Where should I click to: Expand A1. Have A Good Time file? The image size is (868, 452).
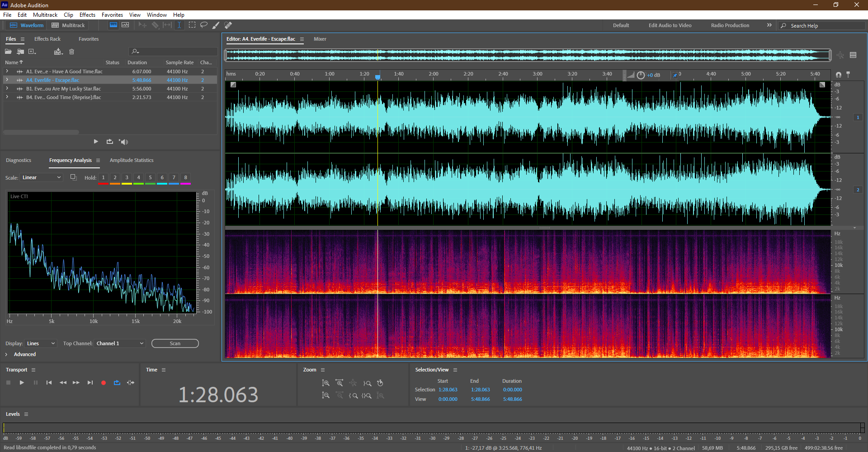coord(7,71)
